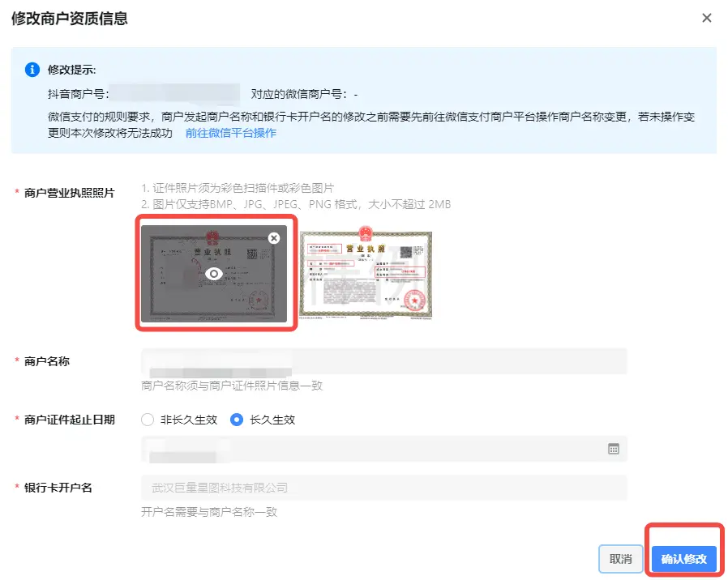Click the hint text 商户名称须与商户证件照片信息一致
Viewport: 728px width, 580px height.
coord(232,386)
